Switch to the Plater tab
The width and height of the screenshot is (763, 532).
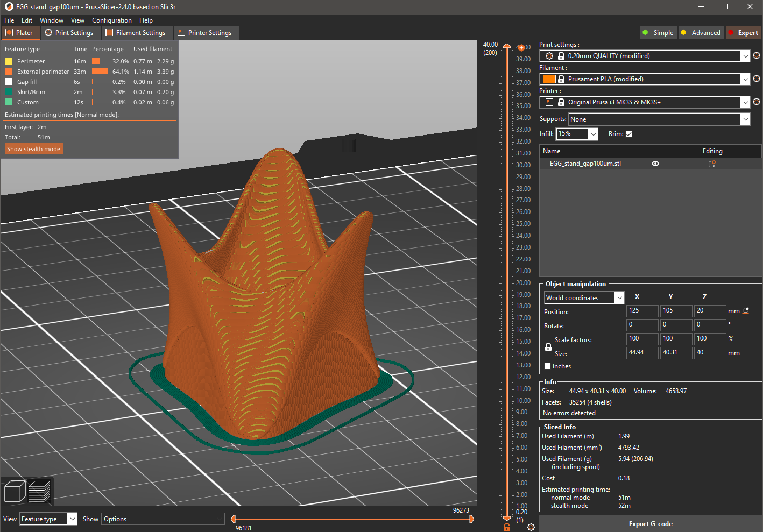(20, 33)
